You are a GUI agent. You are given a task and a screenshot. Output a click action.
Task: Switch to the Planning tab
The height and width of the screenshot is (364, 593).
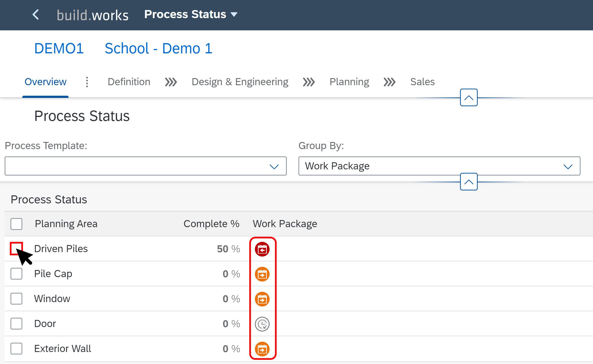349,82
